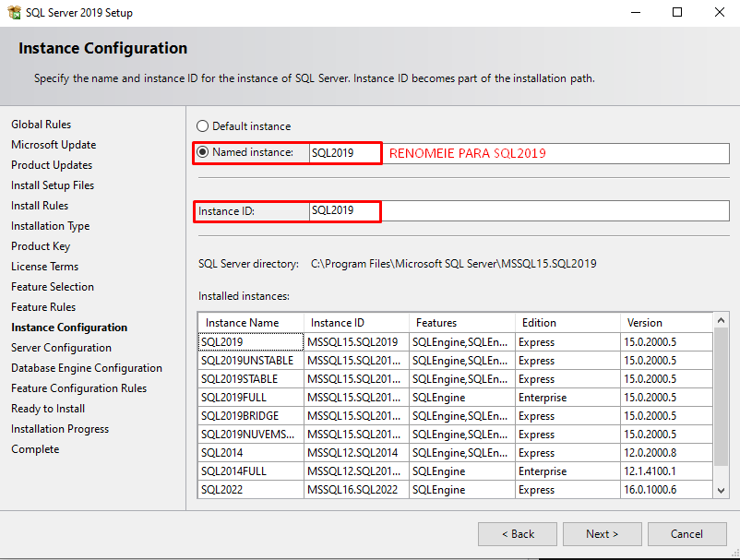Click the SQL Server directory path text
This screenshot has width=740, height=560.
point(454,263)
